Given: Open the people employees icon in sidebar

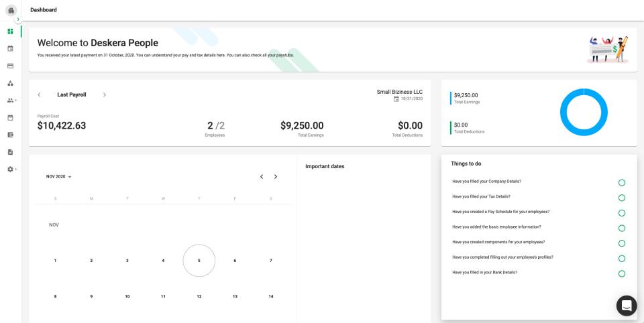Looking at the screenshot, I should (x=10, y=100).
